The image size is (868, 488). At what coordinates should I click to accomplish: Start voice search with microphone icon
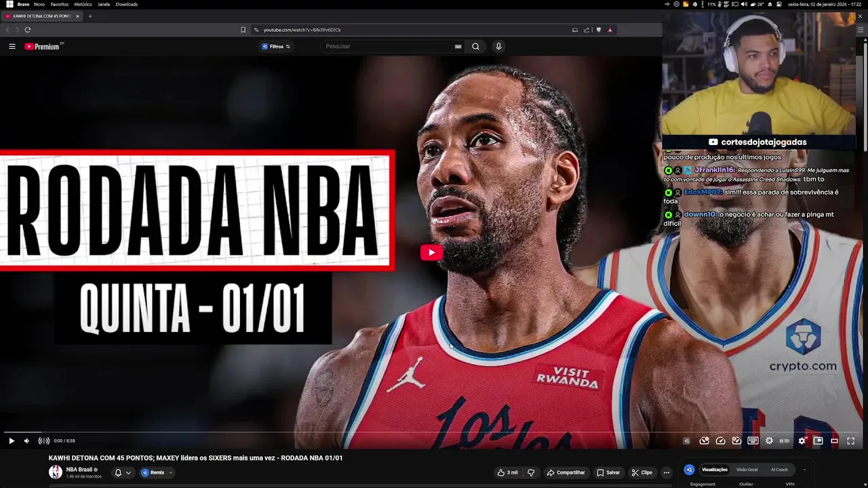[498, 46]
